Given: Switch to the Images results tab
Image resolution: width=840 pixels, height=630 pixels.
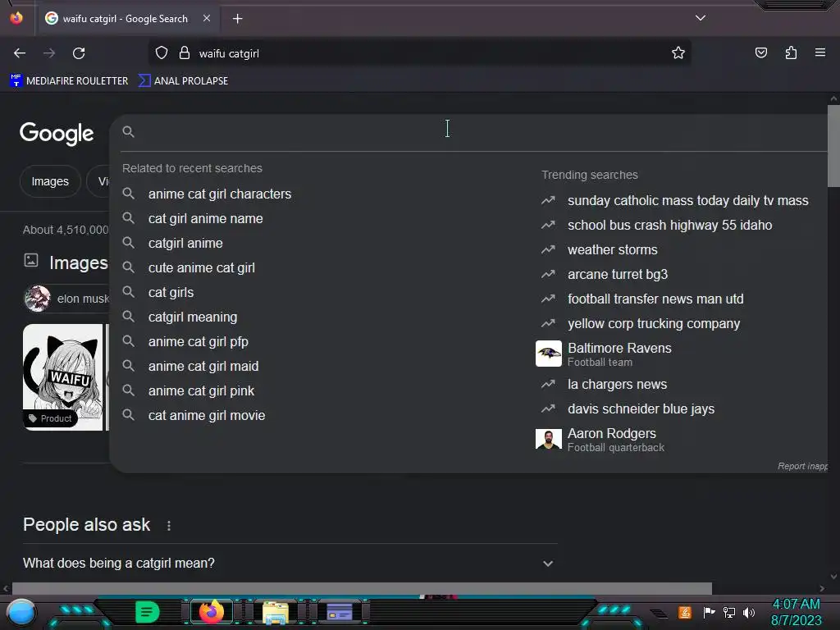Looking at the screenshot, I should click(x=50, y=181).
